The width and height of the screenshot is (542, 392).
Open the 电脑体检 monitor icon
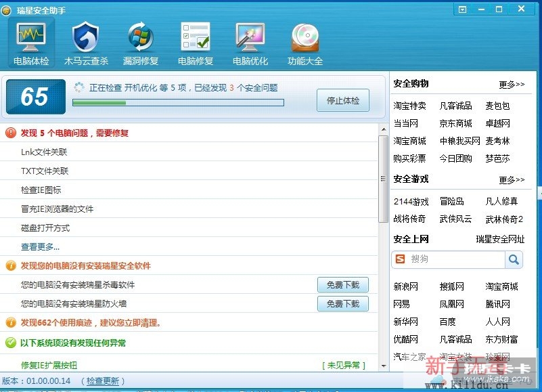[30, 37]
